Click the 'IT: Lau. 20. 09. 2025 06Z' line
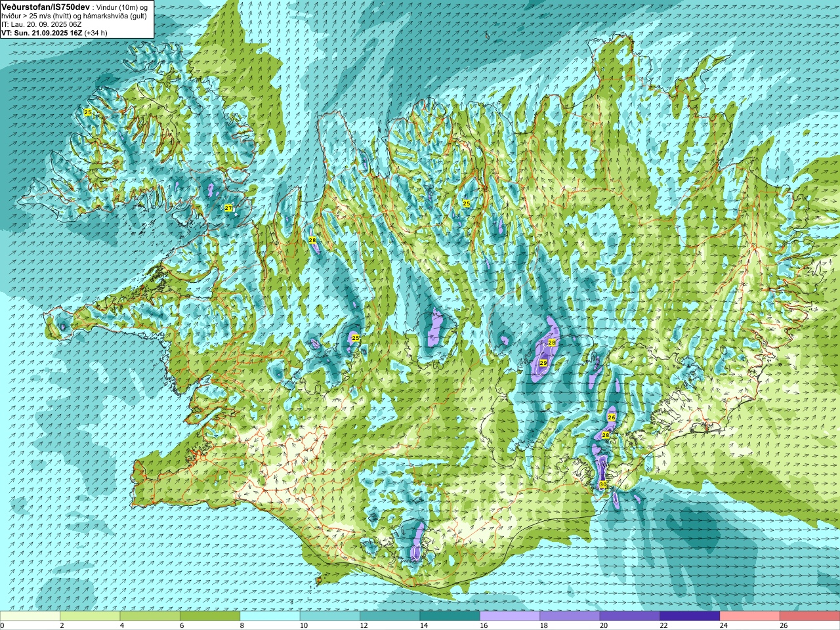The width and height of the screenshot is (840, 630). pyautogui.click(x=41, y=24)
